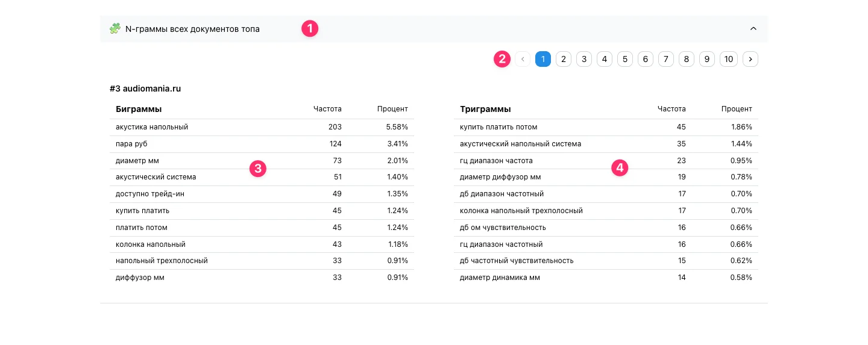Image resolution: width=868 pixels, height=345 pixels.
Task: Select the 'диффузор мм' bigram row
Action: tap(262, 278)
